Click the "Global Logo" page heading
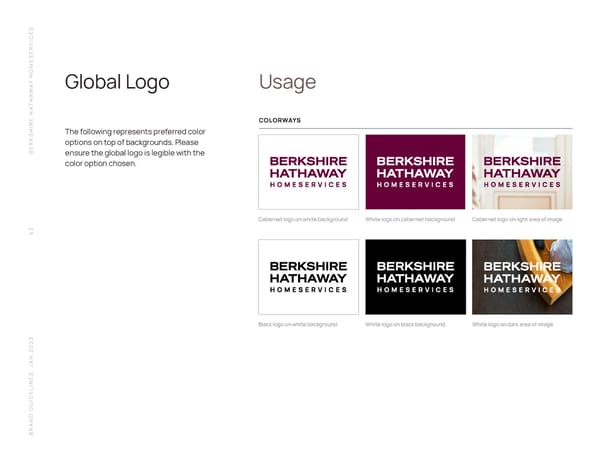Screen dimensions: 600x463 tap(117, 82)
